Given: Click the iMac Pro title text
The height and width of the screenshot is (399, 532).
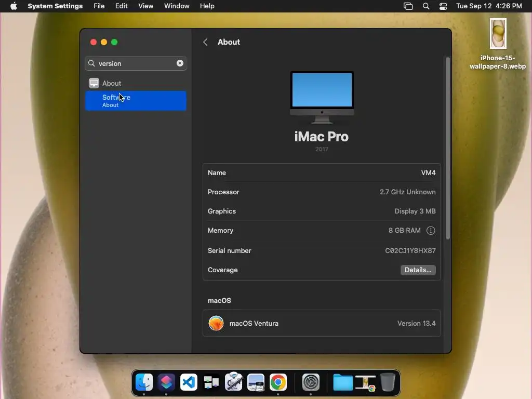Looking at the screenshot, I should (x=322, y=137).
